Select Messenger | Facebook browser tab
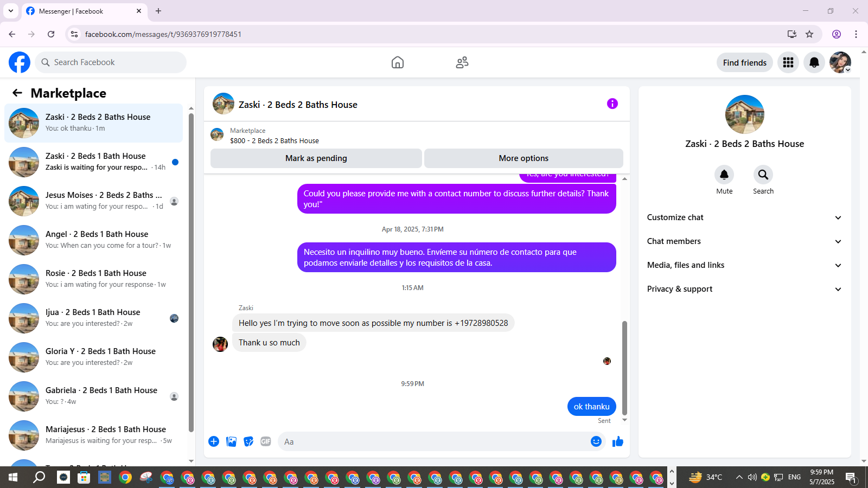 pyautogui.click(x=84, y=11)
